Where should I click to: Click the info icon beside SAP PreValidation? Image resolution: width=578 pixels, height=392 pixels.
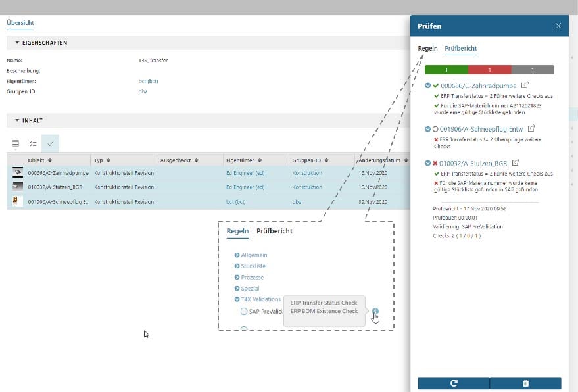376,311
